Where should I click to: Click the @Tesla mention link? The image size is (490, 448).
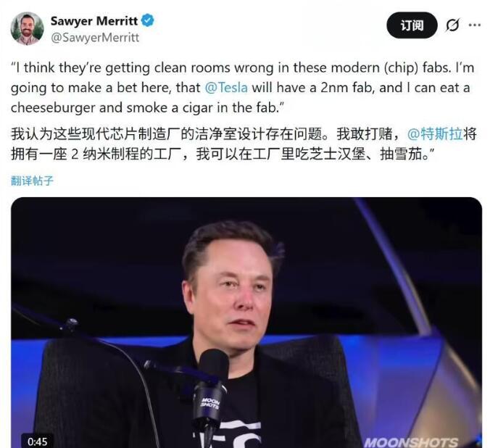(x=226, y=88)
